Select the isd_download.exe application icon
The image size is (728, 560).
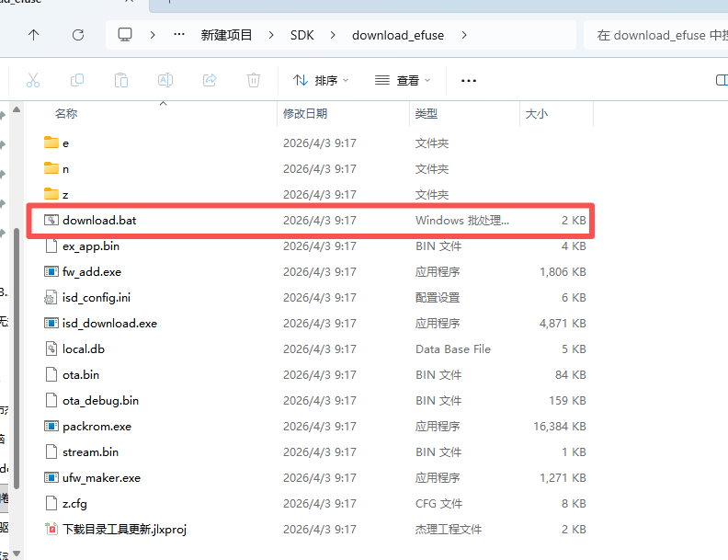51,323
